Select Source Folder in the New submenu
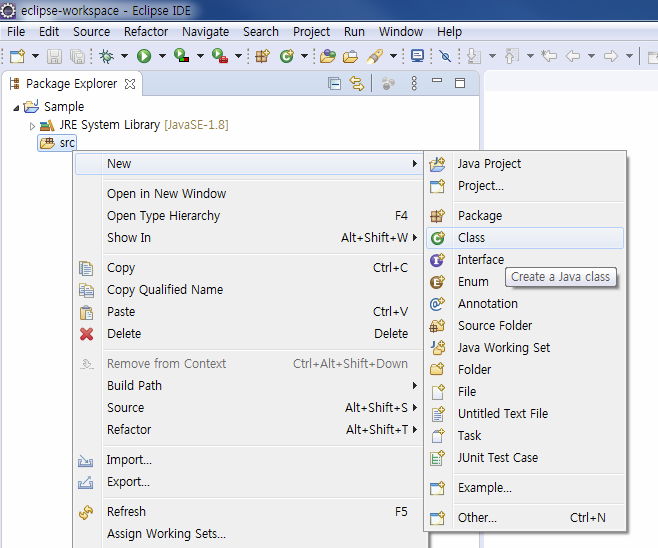Viewport: 658px width, 548px height. (x=525, y=326)
